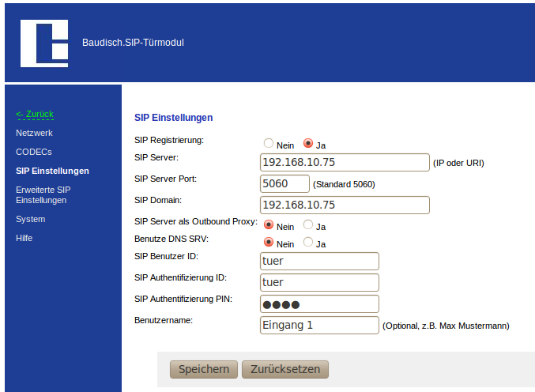
Task: Open the Hilfe page
Action: pyautogui.click(x=24, y=238)
